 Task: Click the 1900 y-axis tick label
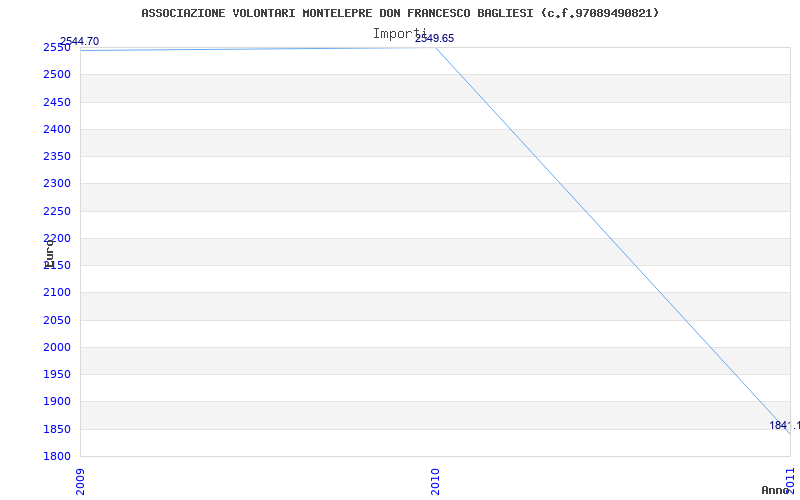[57, 402]
